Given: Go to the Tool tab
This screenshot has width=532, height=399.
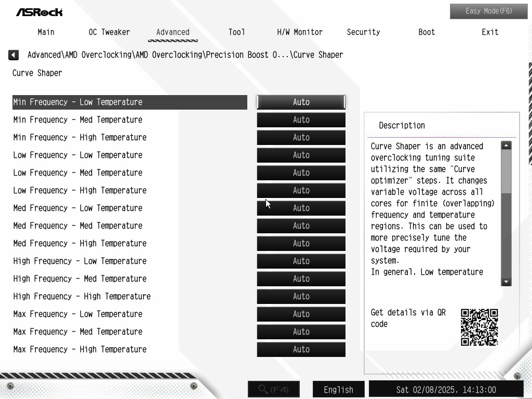Looking at the screenshot, I should tap(236, 32).
